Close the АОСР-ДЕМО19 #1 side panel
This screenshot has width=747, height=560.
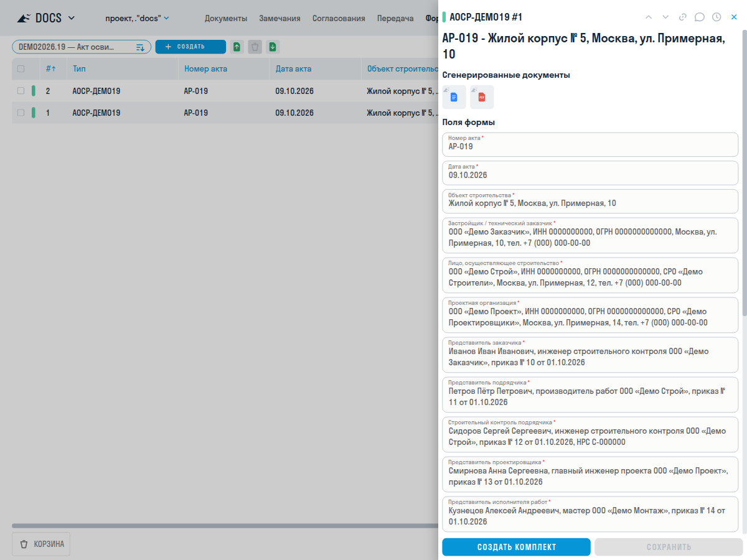click(734, 17)
